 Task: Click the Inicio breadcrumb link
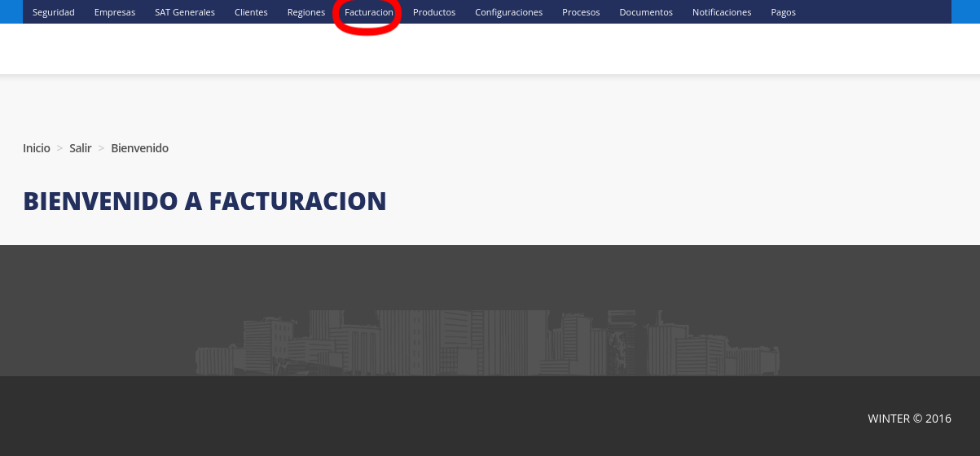click(37, 148)
